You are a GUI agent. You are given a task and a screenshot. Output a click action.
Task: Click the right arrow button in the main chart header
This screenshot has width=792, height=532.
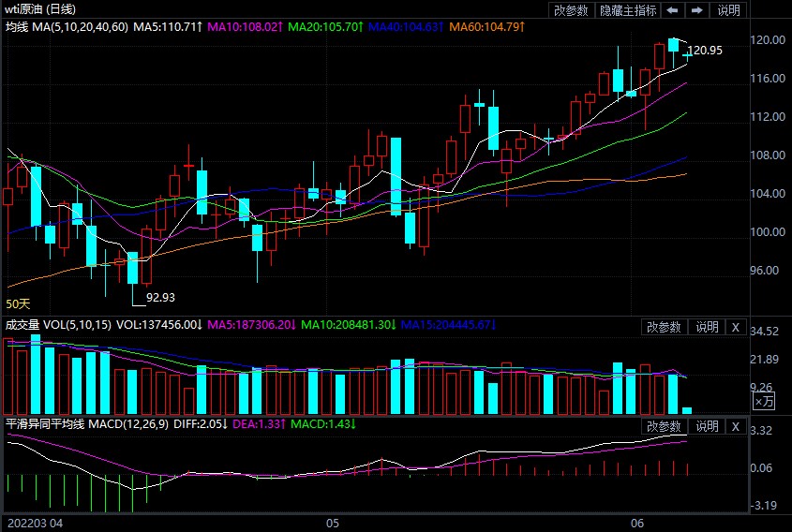(x=696, y=10)
